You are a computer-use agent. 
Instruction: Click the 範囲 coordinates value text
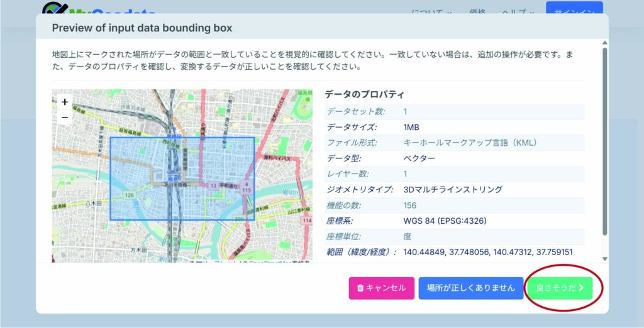(x=487, y=252)
